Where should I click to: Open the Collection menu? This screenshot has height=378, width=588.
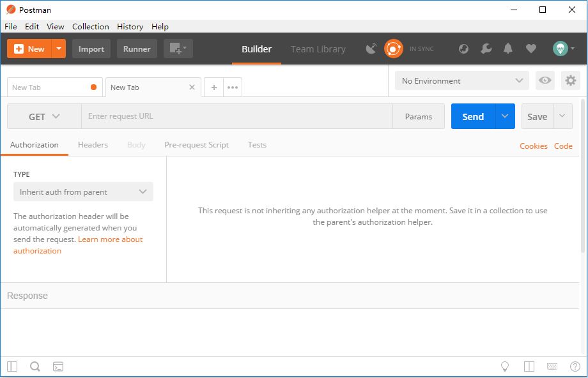click(x=90, y=27)
